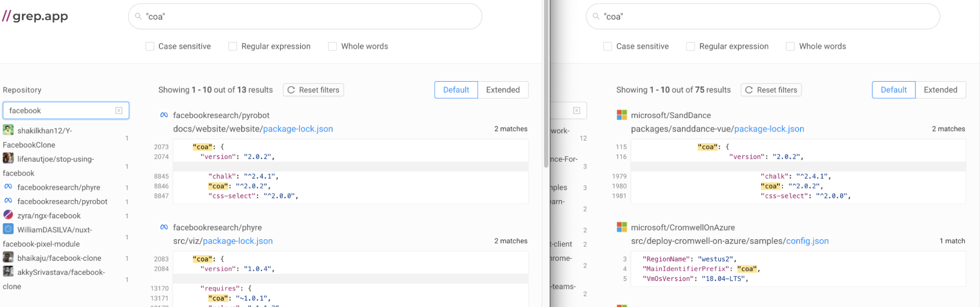The image size is (980, 307).
Task: Open package-lock.json link under facebookresearch/pyrobot
Action: pos(298,129)
